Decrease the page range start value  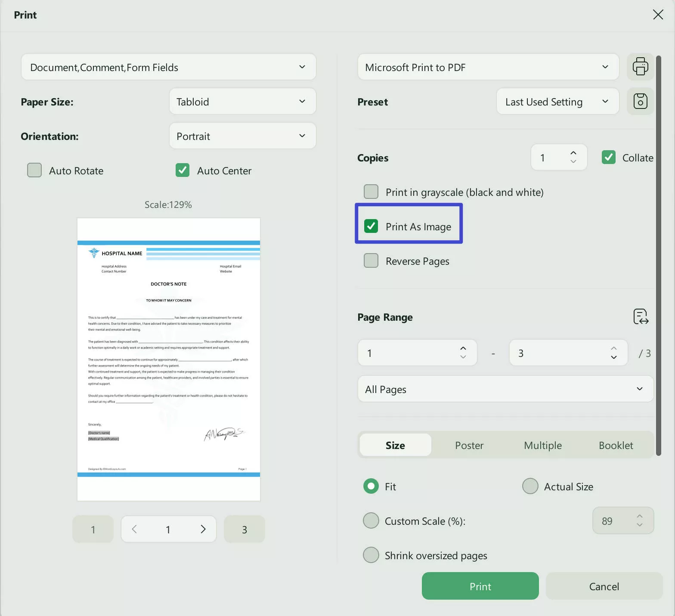pyautogui.click(x=463, y=357)
